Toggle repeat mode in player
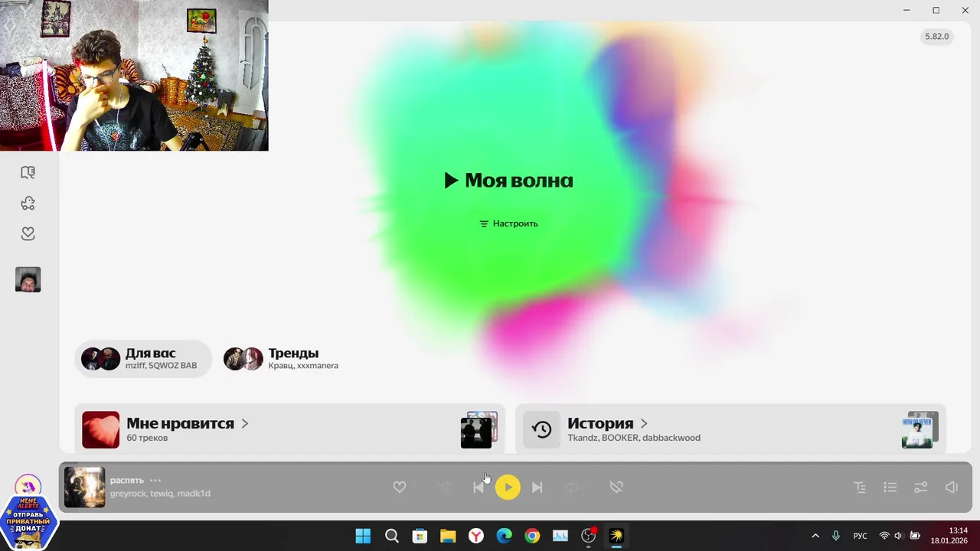 click(571, 487)
